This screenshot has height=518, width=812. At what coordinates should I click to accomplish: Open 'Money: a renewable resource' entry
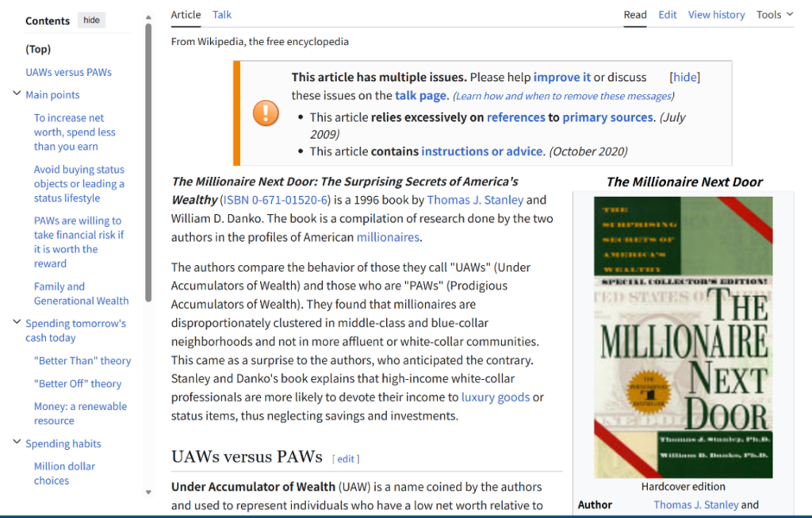[x=80, y=413]
